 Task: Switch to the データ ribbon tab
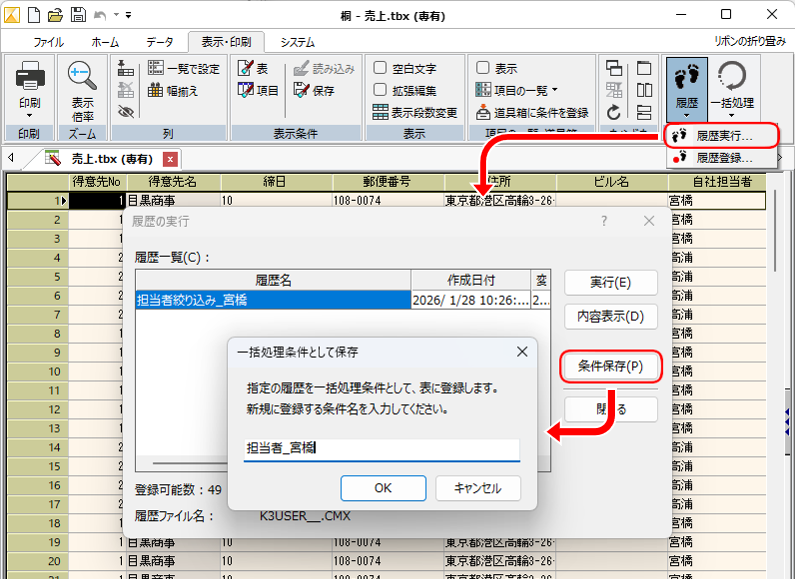click(159, 43)
